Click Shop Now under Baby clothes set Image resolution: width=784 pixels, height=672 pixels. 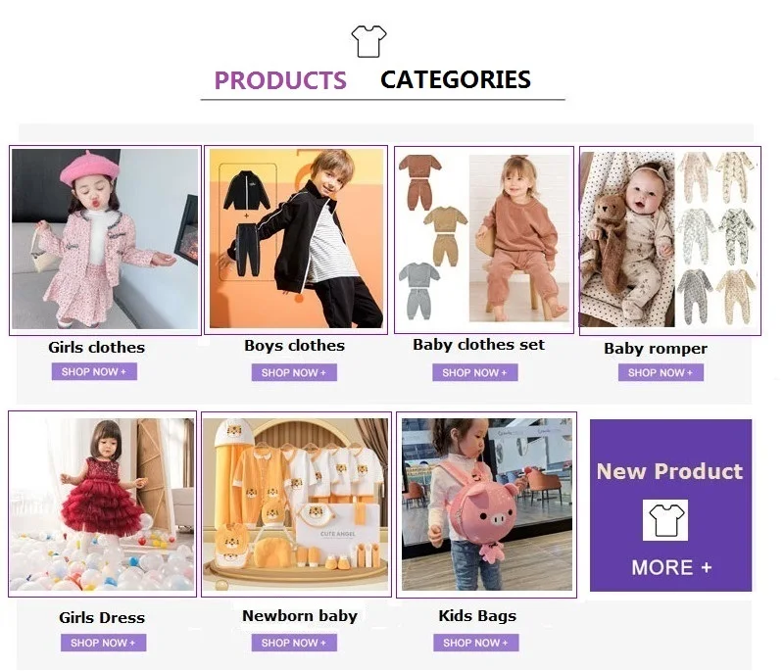475,372
